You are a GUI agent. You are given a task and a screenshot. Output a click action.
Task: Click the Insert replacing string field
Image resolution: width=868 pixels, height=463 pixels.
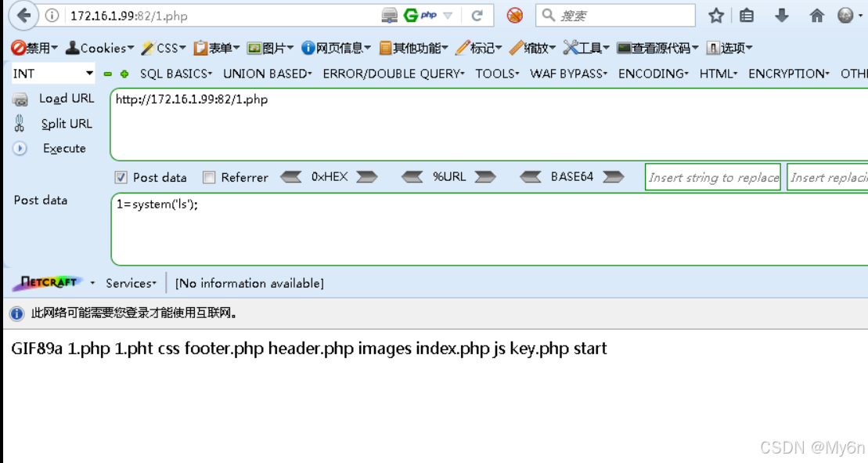click(827, 177)
